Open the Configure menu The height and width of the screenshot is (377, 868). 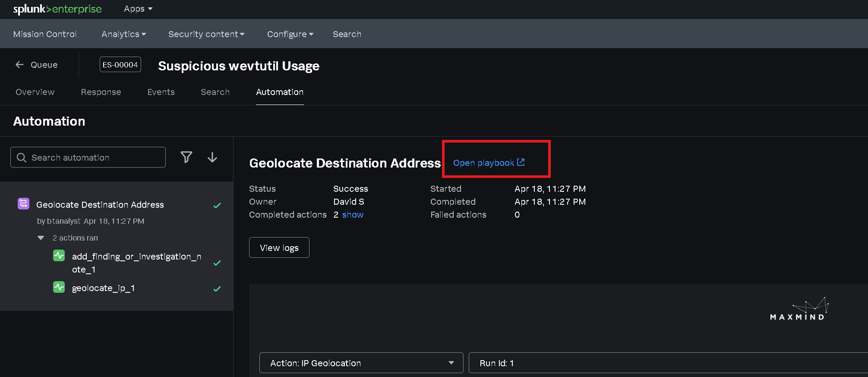pyautogui.click(x=290, y=34)
